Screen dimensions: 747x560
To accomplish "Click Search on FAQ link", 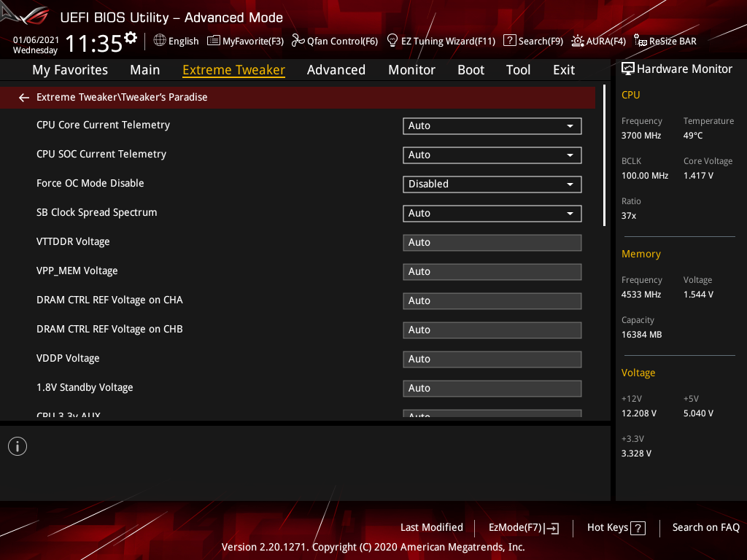I will [x=706, y=527].
